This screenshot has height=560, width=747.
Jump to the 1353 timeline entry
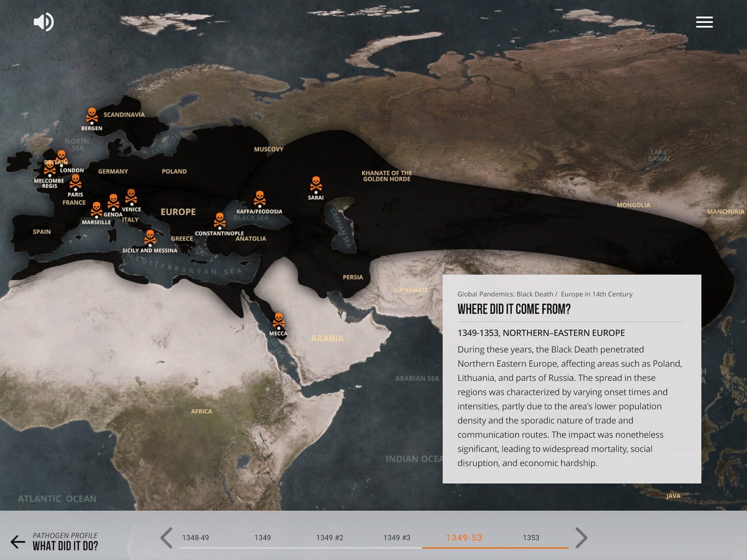pos(531,538)
